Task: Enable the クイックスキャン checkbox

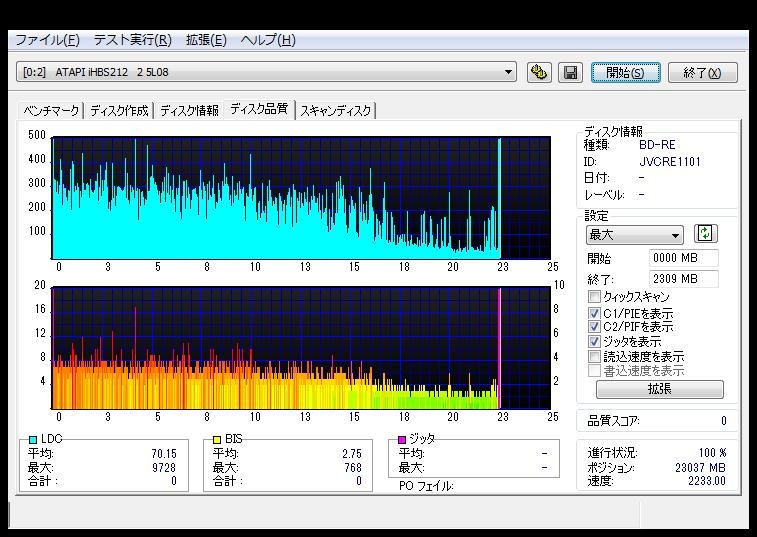Action: click(595, 297)
